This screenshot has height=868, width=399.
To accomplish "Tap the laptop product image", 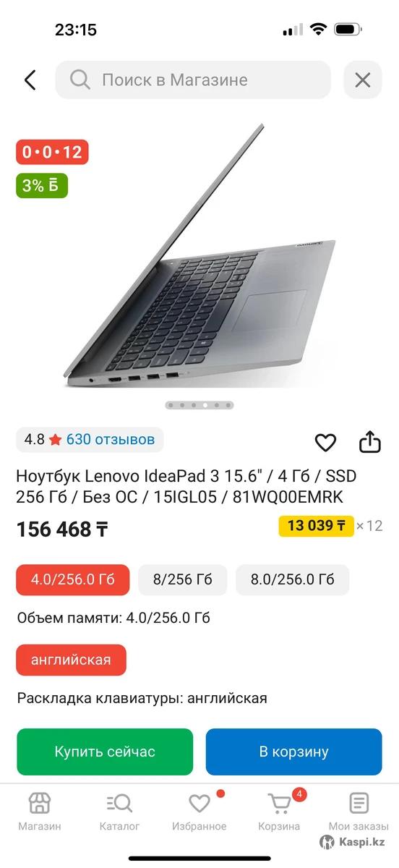I will pyautogui.click(x=199, y=257).
